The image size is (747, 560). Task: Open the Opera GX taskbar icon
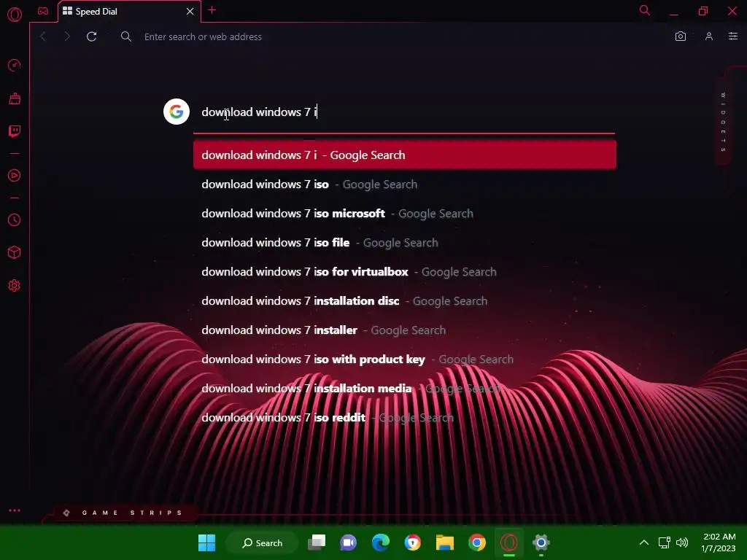point(508,542)
